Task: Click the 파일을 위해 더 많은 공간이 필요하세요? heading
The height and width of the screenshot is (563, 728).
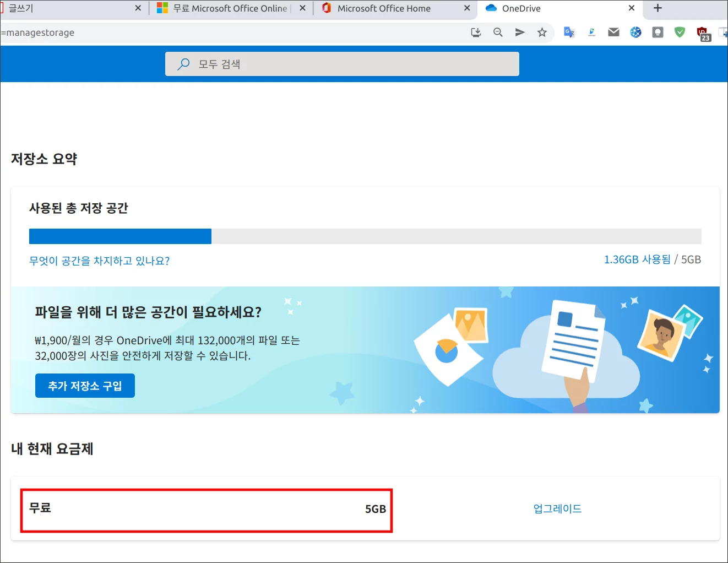Action: (148, 312)
